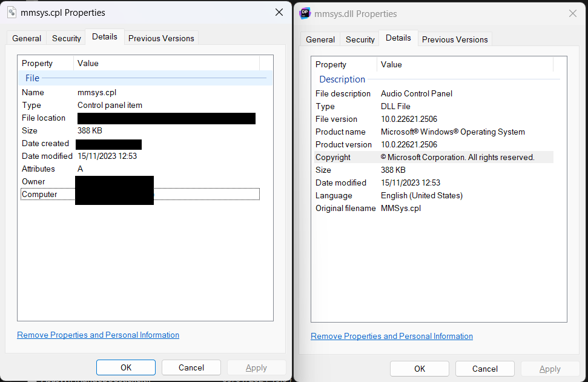Select the Product name row
Image resolution: width=588 pixels, height=382 pixels.
point(434,132)
